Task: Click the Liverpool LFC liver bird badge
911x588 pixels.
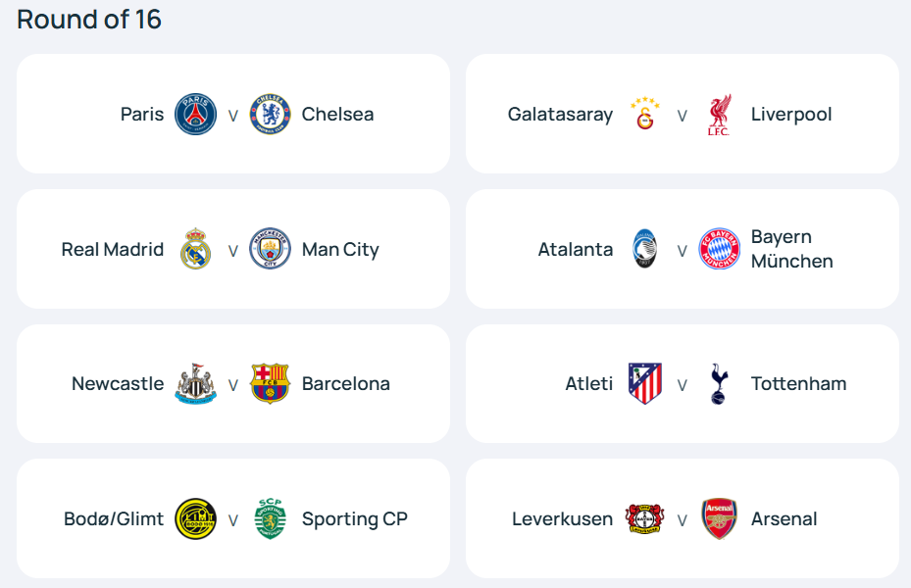Action: [x=718, y=114]
